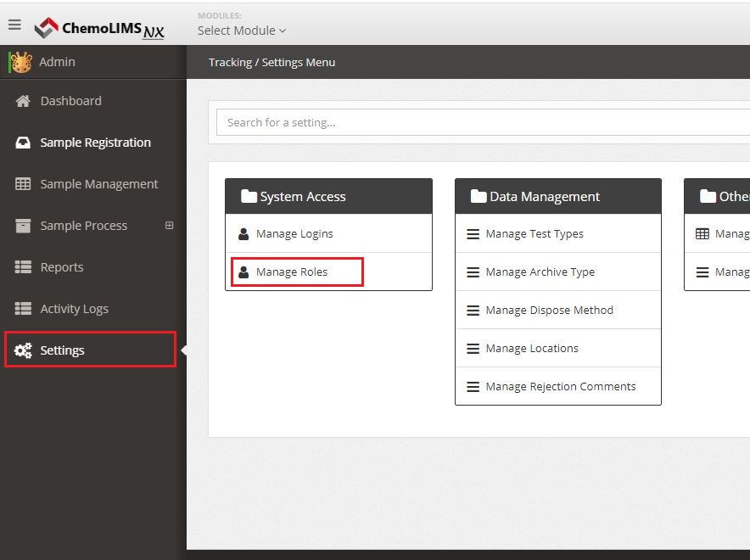
Task: Click the Activity Logs list icon
Action: click(23, 309)
